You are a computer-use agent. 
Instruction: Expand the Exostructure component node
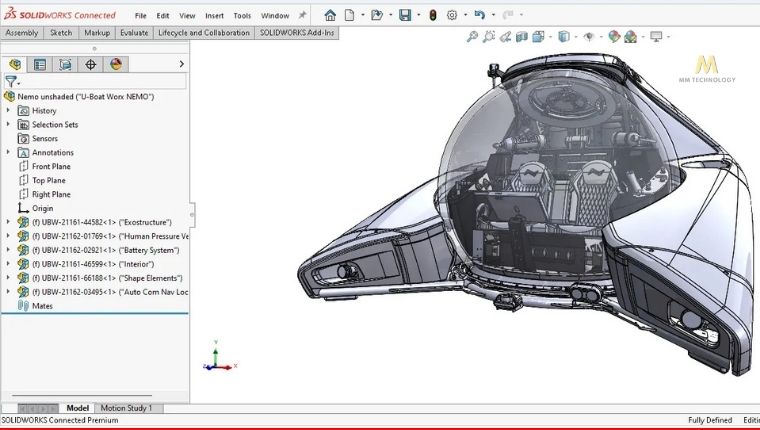click(8, 222)
